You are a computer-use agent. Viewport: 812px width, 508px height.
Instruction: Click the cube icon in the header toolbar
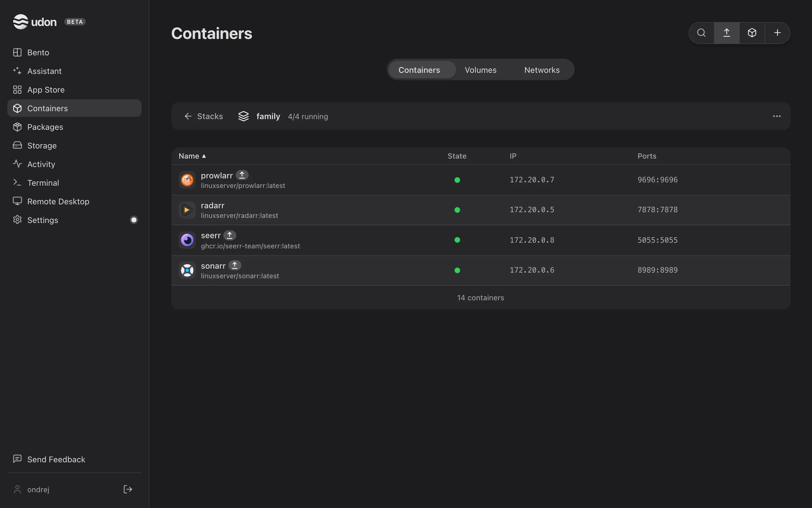(752, 33)
